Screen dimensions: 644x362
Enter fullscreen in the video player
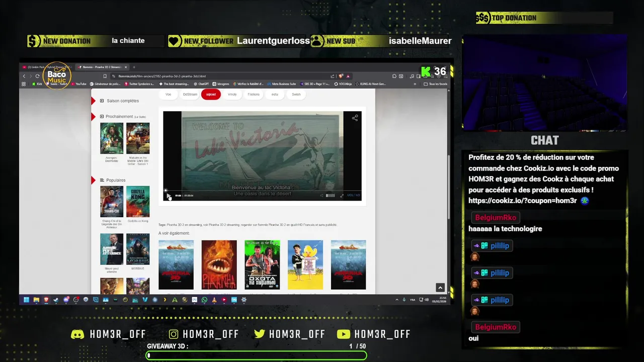tap(342, 196)
